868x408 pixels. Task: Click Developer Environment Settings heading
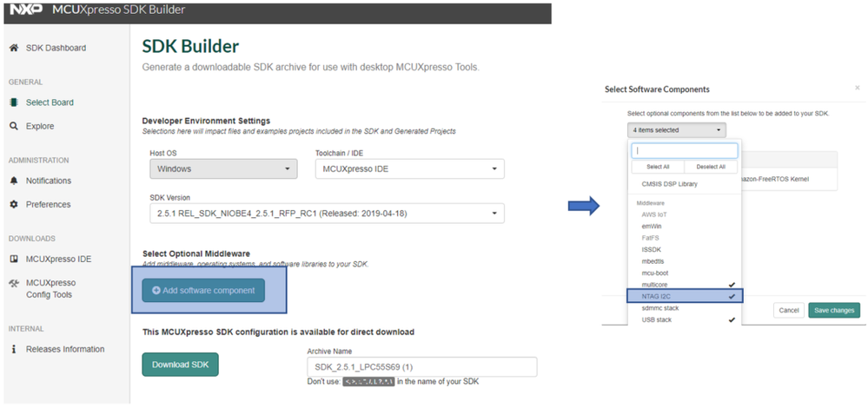click(x=207, y=121)
